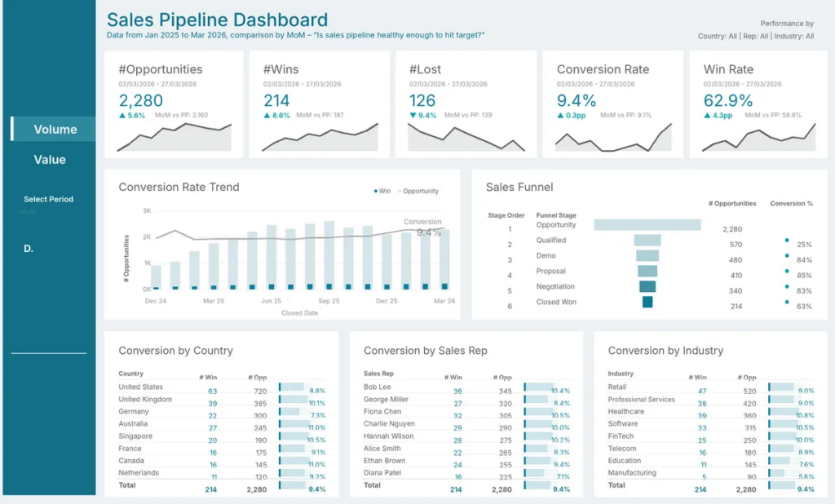Select the Proposal funnel bar
The height and width of the screenshot is (504, 835).
point(647,271)
